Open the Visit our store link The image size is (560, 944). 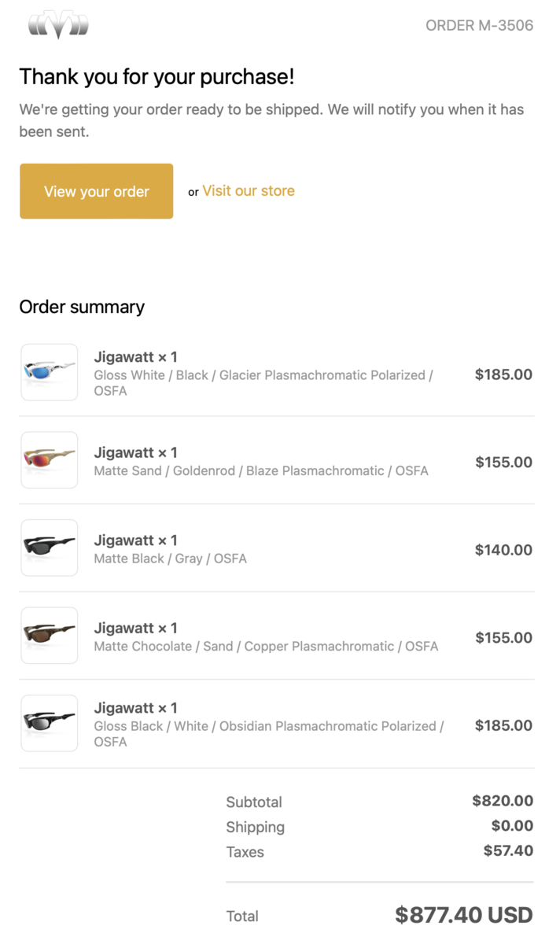(x=248, y=190)
